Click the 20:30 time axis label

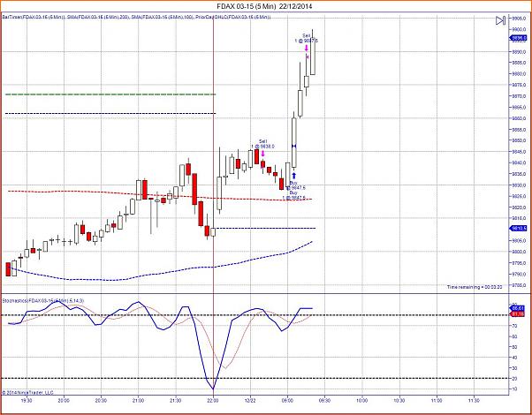(x=101, y=400)
